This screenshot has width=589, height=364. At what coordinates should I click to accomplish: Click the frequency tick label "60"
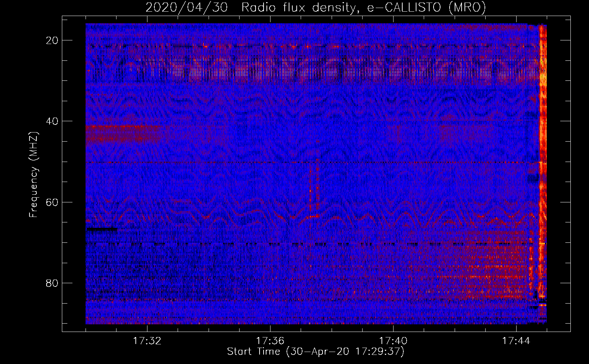52,202
